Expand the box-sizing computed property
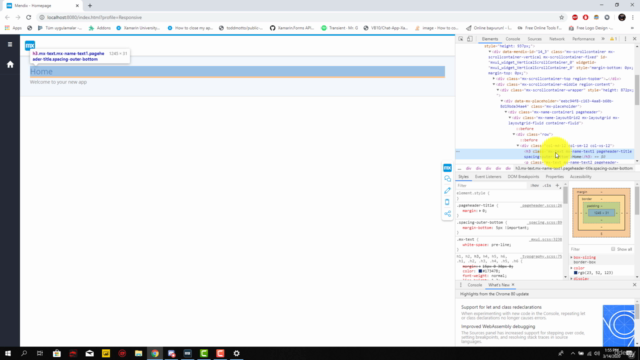The image size is (640, 360). point(571,258)
